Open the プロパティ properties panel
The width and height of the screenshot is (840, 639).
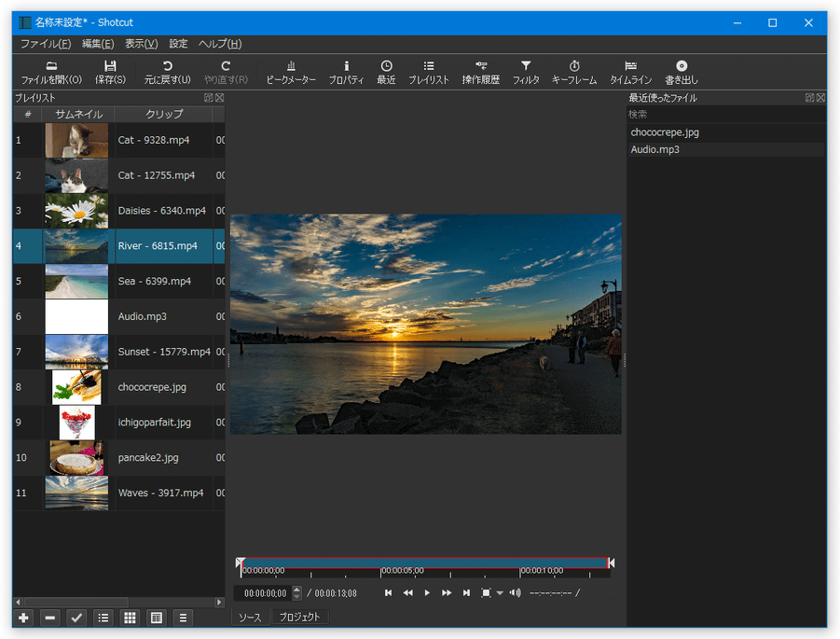point(346,73)
